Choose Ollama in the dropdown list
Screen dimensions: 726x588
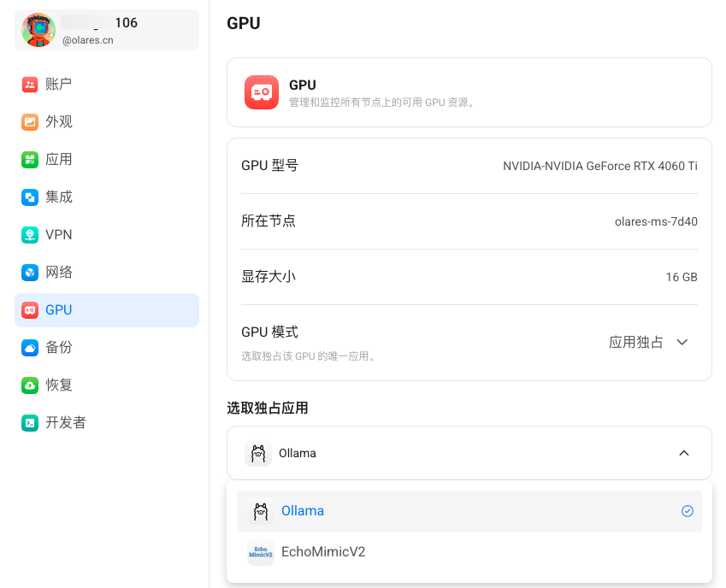303,511
